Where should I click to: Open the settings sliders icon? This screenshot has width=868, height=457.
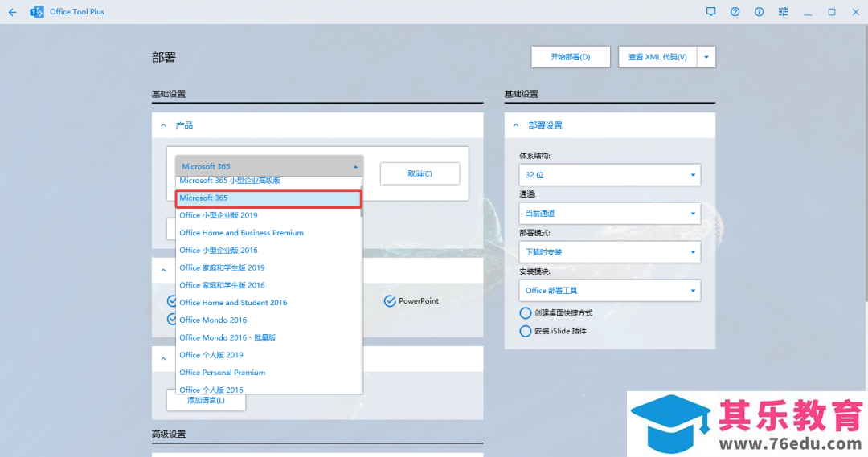click(784, 11)
